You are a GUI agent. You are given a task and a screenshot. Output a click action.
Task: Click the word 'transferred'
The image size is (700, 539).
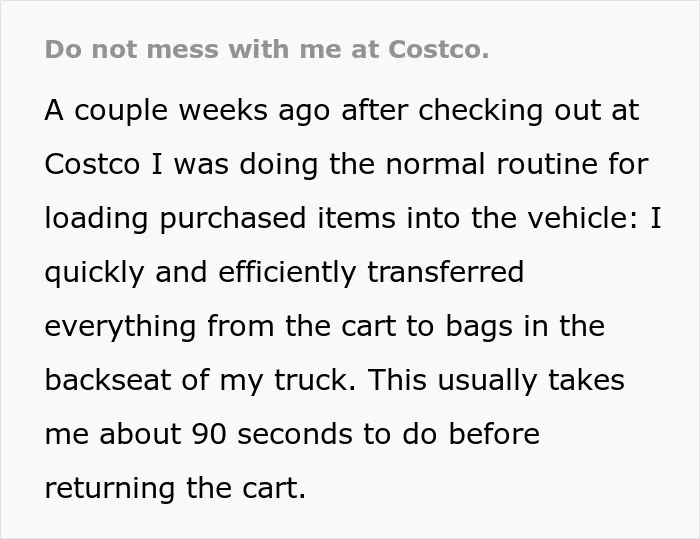(446, 272)
